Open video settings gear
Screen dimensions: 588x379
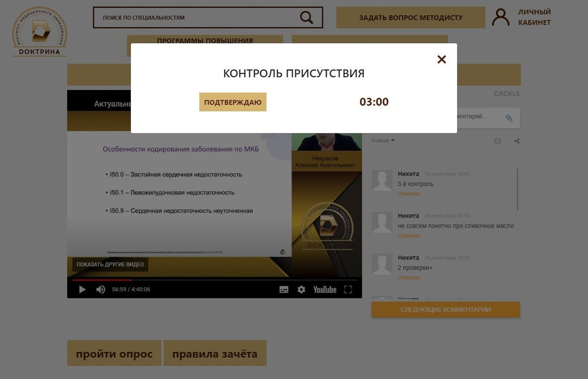pyautogui.click(x=301, y=289)
